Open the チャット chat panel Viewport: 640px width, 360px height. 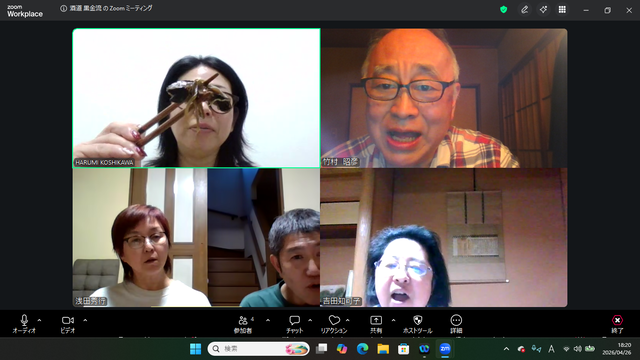294,324
